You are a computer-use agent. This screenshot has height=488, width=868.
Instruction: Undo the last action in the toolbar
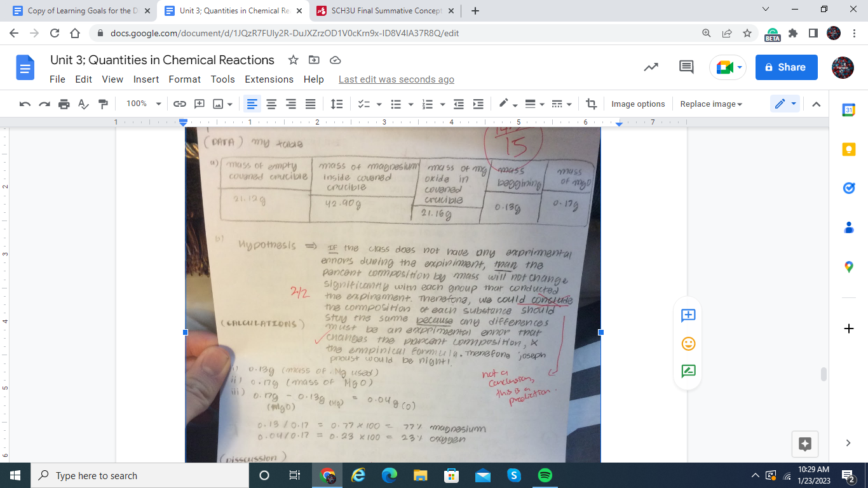coord(25,104)
